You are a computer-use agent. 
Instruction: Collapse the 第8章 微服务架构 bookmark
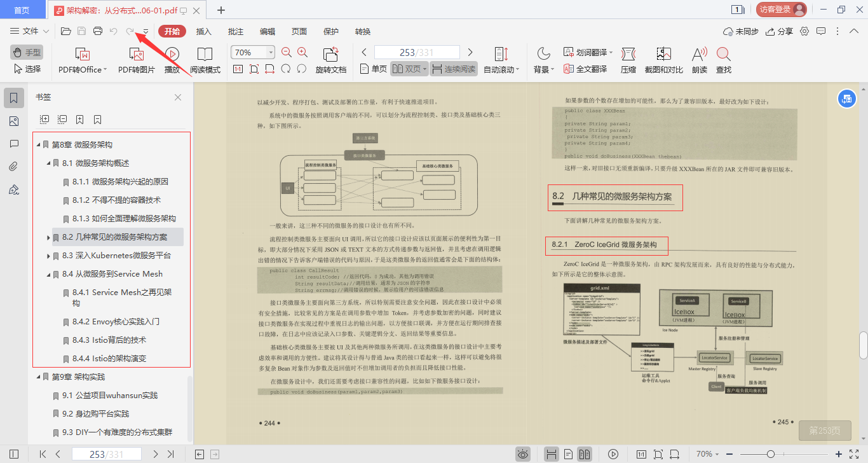[39, 145]
